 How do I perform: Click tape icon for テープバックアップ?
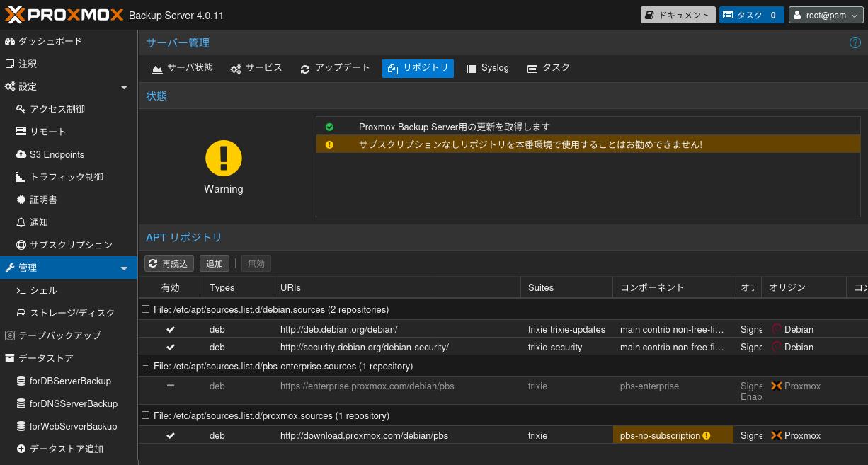[x=10, y=335]
